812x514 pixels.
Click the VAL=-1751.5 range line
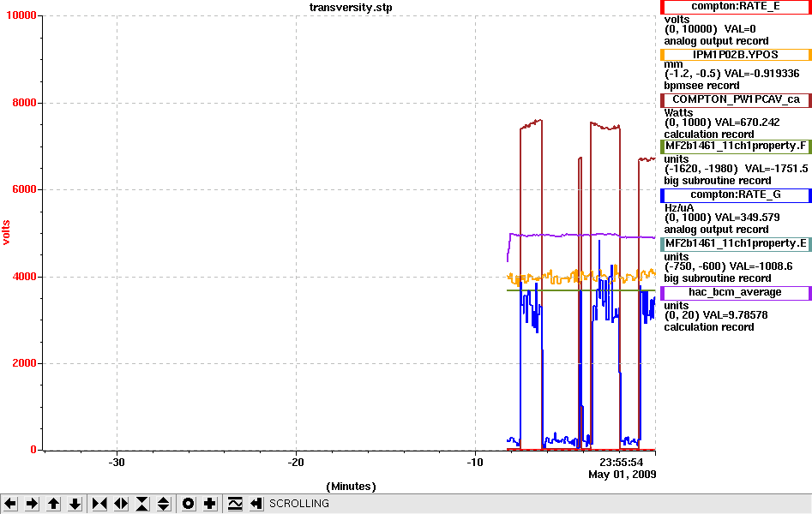[x=736, y=169]
